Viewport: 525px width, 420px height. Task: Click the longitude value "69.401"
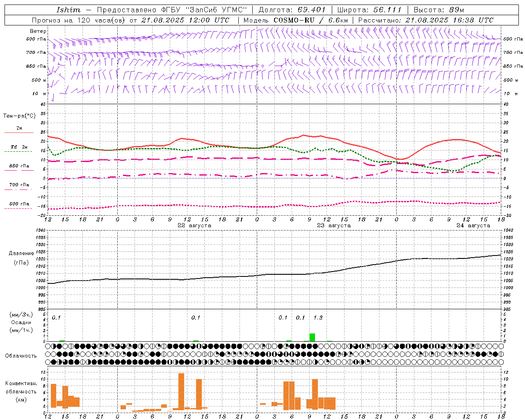[311, 10]
